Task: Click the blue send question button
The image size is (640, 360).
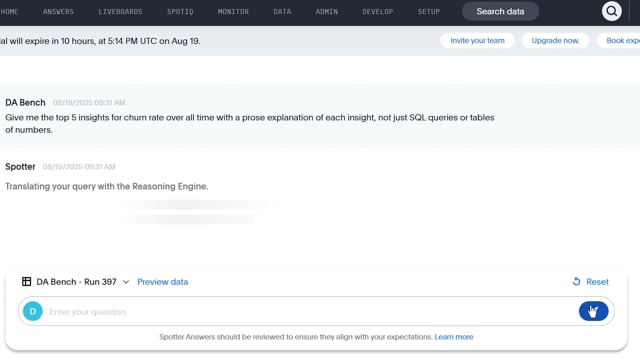Action: click(x=593, y=311)
